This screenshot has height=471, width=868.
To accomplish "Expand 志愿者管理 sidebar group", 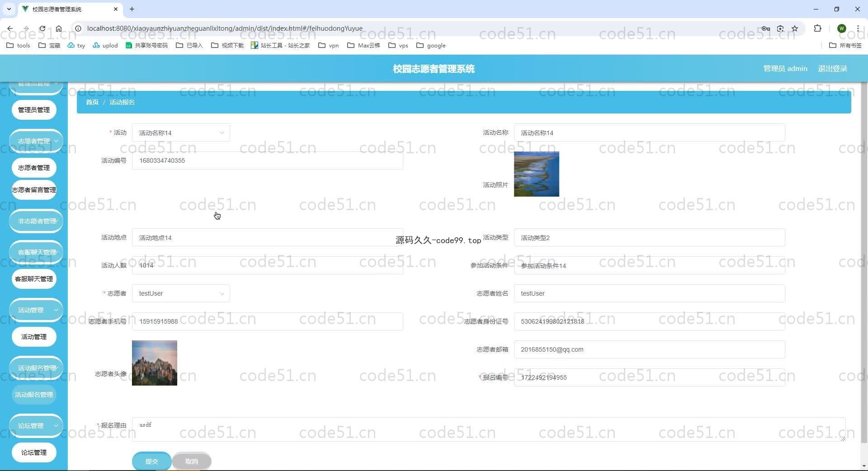I will point(36,141).
